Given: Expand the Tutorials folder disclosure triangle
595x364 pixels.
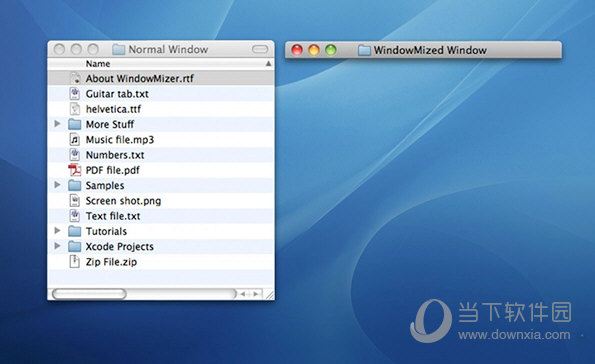Looking at the screenshot, I should [x=57, y=230].
